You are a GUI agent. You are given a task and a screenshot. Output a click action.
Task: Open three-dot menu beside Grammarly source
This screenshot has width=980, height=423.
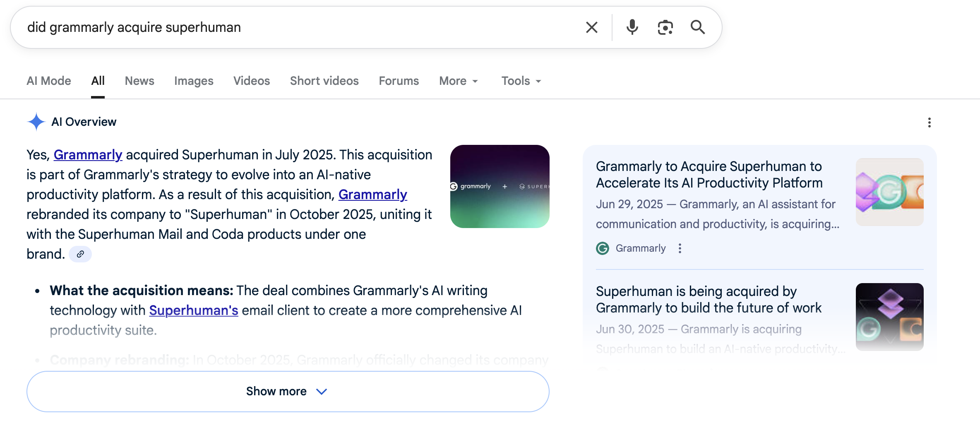click(680, 248)
